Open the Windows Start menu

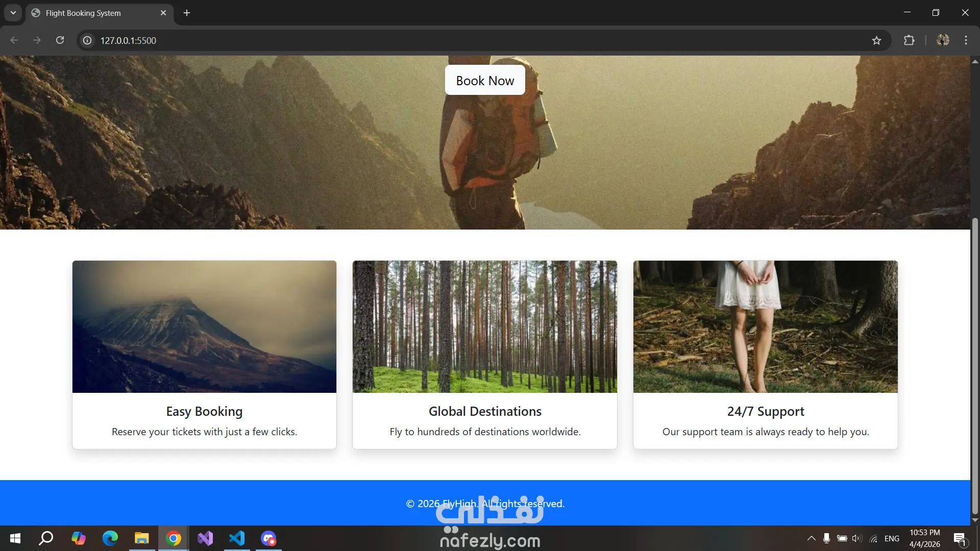pyautogui.click(x=15, y=538)
